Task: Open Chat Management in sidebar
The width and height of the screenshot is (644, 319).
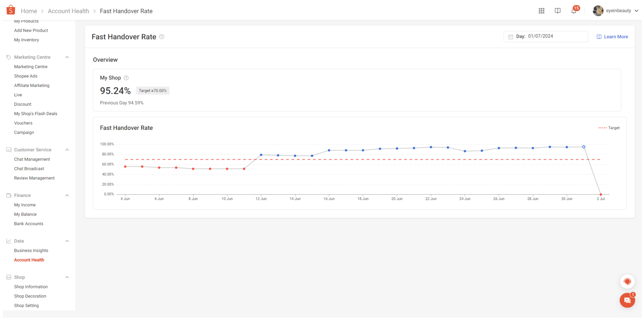Action: [x=32, y=159]
